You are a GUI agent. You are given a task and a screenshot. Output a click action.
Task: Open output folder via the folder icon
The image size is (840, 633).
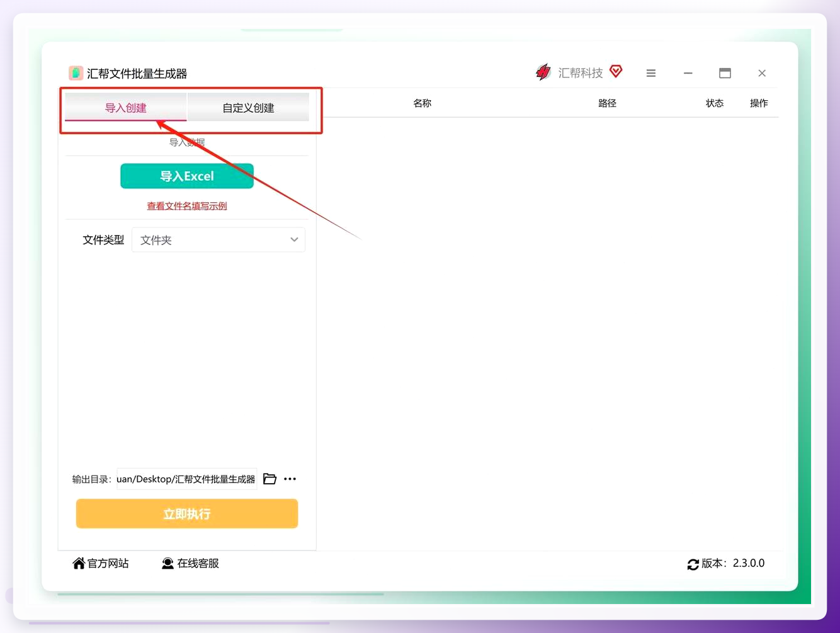point(270,479)
